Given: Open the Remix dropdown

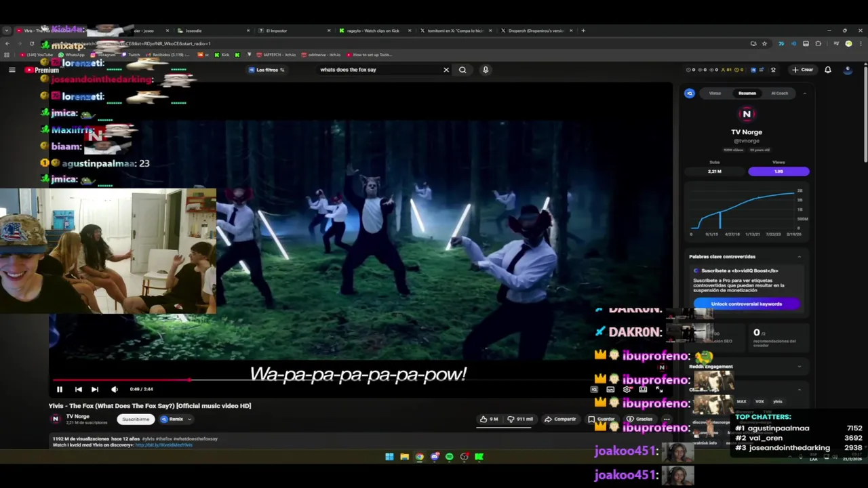Looking at the screenshot, I should (x=176, y=419).
